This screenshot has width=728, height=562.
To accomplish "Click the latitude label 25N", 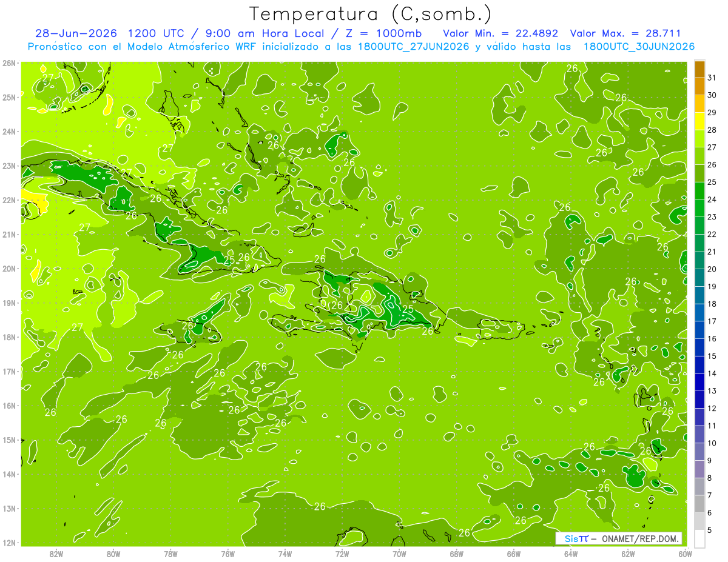I will (8, 97).
